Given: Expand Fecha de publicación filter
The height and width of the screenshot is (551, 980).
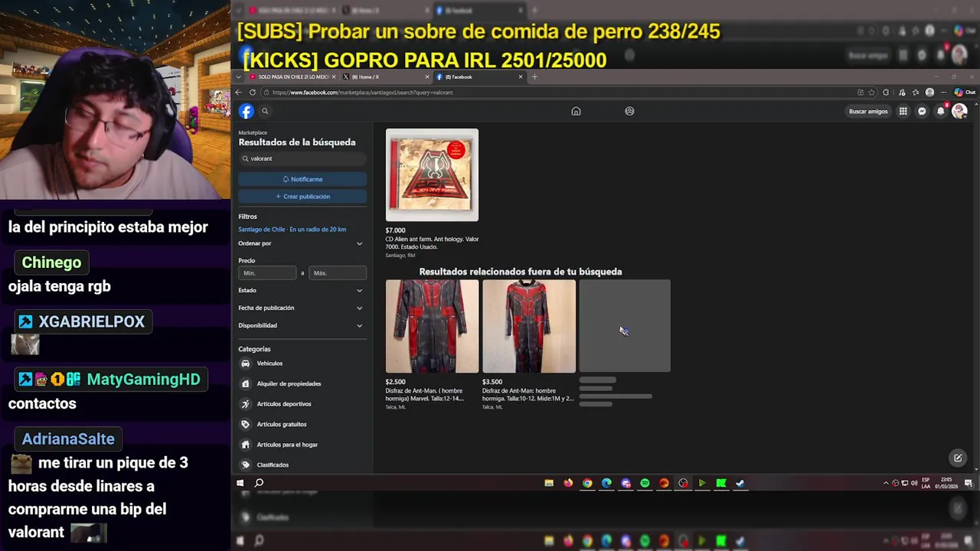Looking at the screenshot, I should click(x=302, y=308).
